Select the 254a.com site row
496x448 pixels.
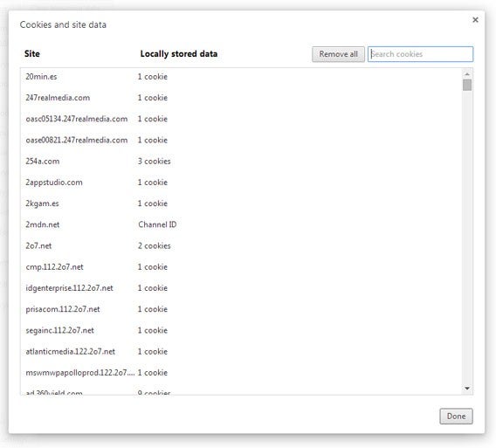(241, 162)
